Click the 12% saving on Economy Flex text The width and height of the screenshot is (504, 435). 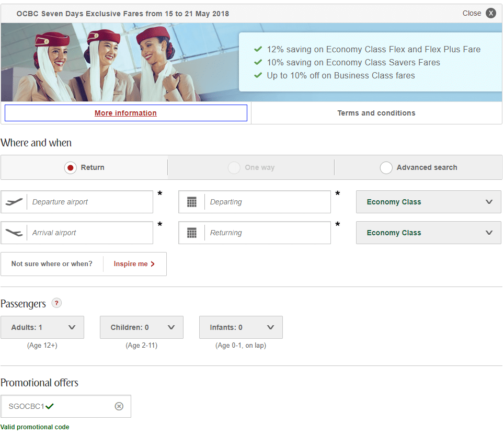[x=373, y=49]
